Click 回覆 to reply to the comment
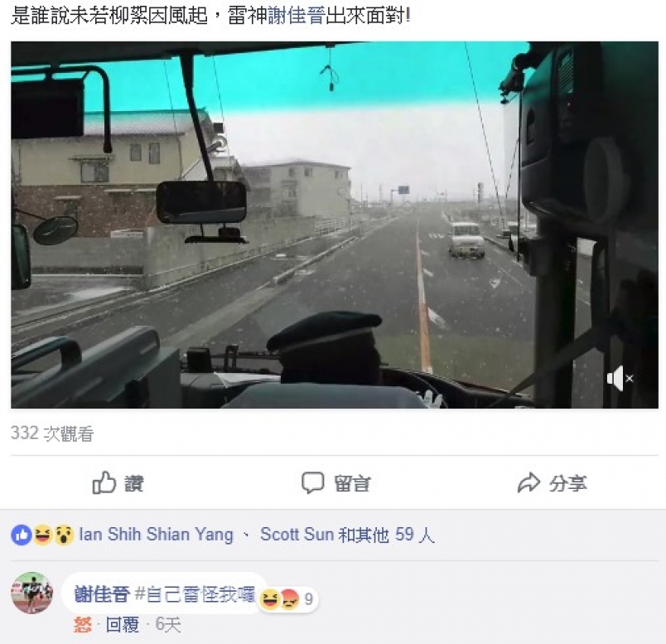Viewport: 666px width, 644px height. pyautogui.click(x=123, y=624)
